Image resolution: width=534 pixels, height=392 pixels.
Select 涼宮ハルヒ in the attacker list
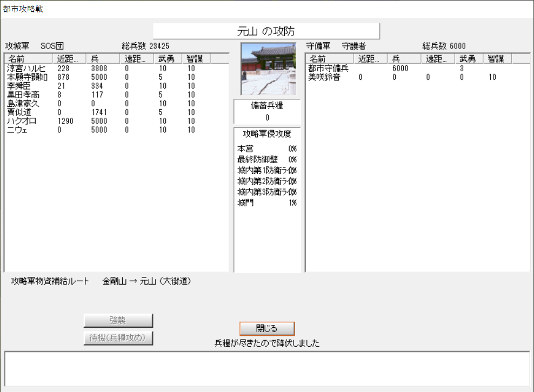pos(26,69)
